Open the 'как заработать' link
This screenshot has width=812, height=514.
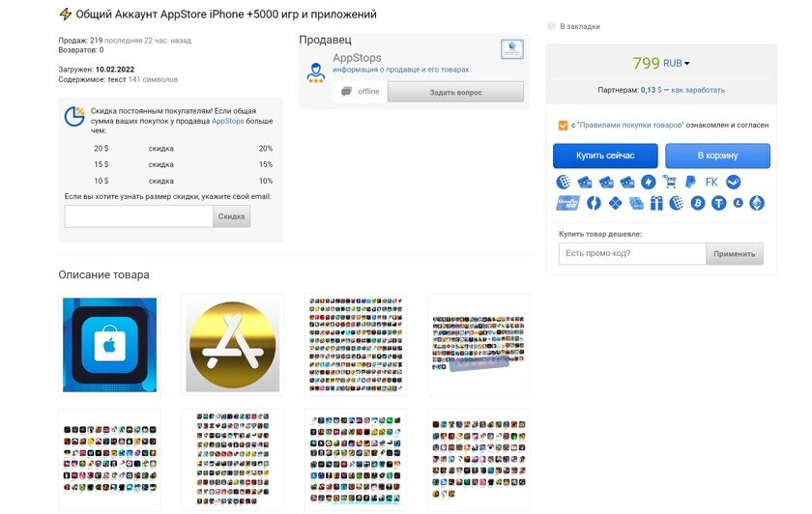(x=698, y=90)
